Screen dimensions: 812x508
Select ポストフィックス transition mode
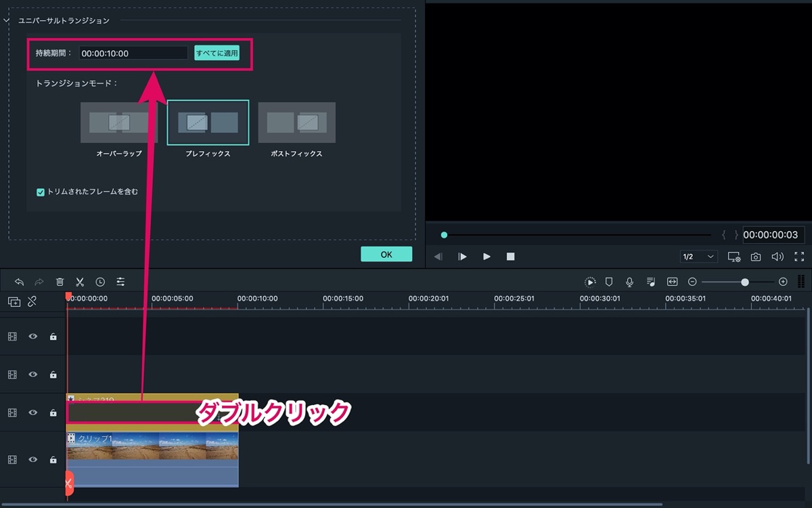point(297,123)
